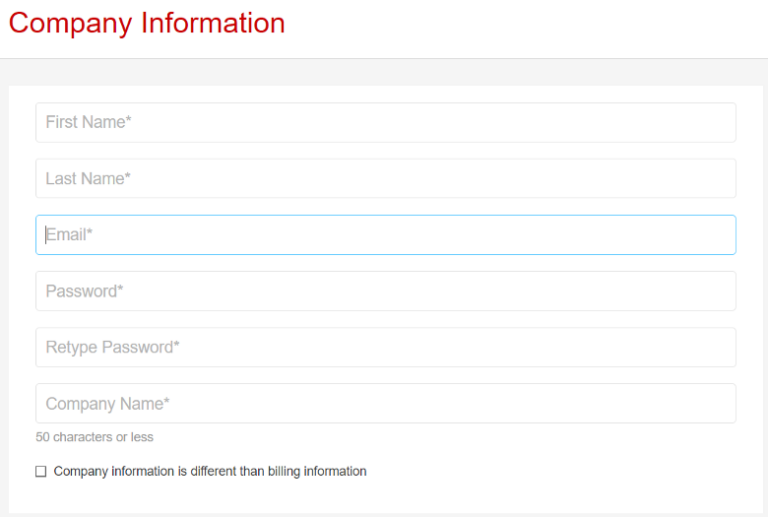The width and height of the screenshot is (768, 517).
Task: Click the 'First Name*' placeholder text
Action: click(89, 122)
